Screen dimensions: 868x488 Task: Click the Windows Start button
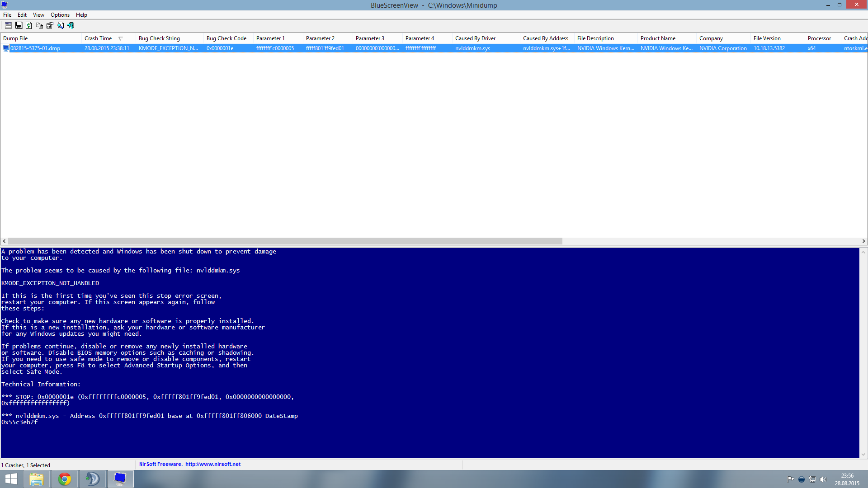click(11, 479)
